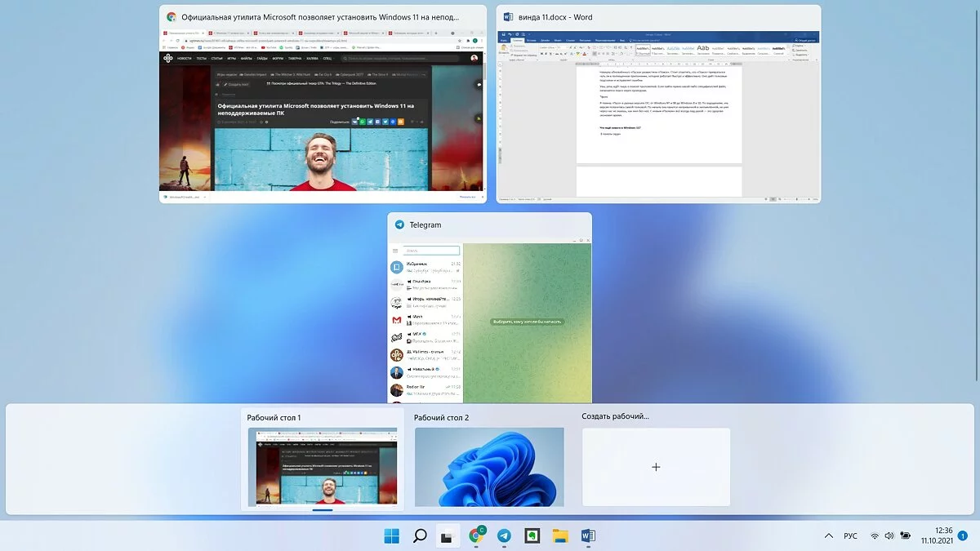Launch the green app beside Telegram on taskbar
Viewport: 980px width, 551px height.
[x=532, y=536]
